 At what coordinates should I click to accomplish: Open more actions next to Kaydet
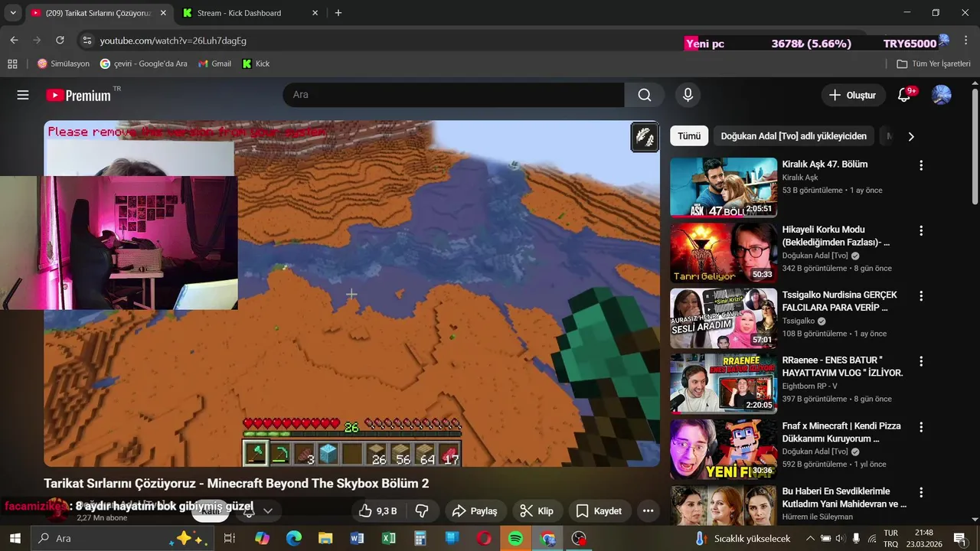[x=648, y=511]
